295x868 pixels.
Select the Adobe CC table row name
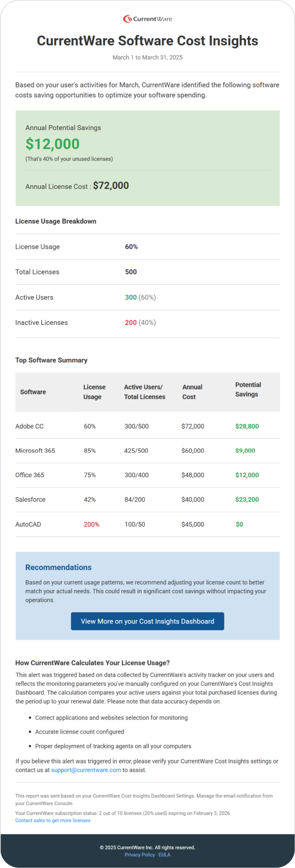(30, 426)
